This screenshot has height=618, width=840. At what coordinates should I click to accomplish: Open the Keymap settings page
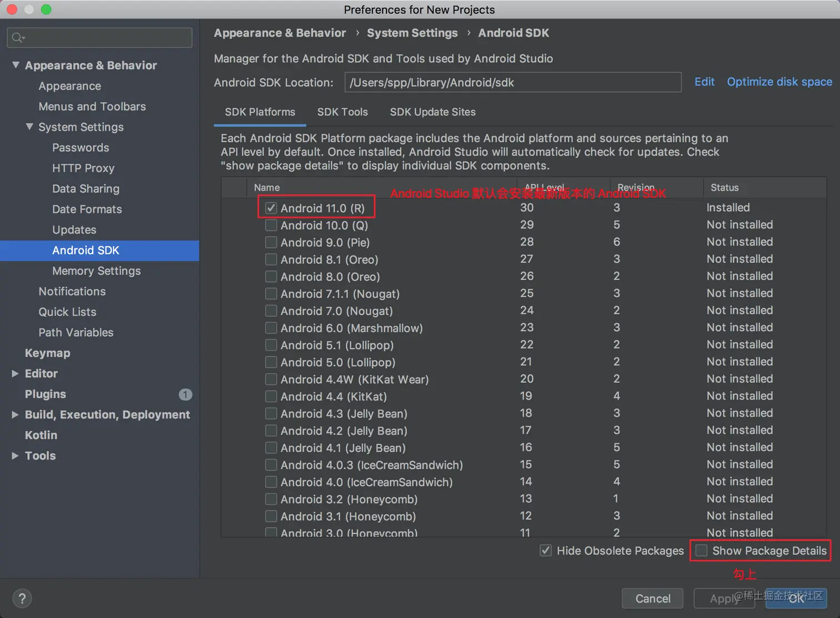[47, 353]
